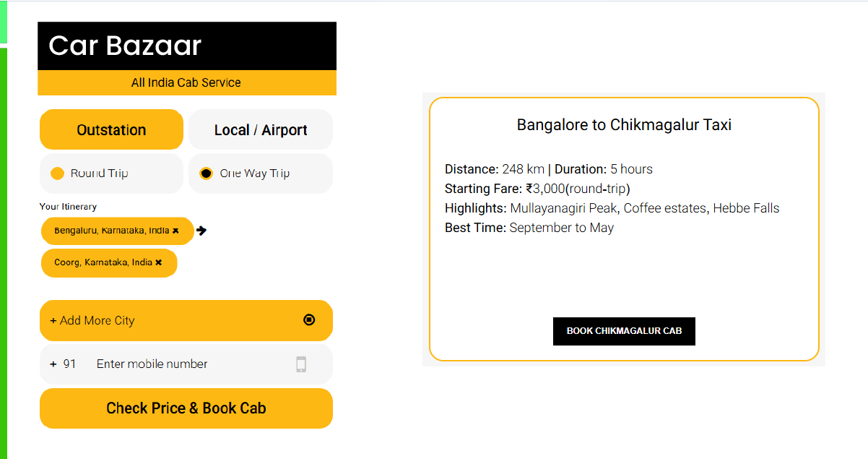Click Check Price & Book Cab

186,408
